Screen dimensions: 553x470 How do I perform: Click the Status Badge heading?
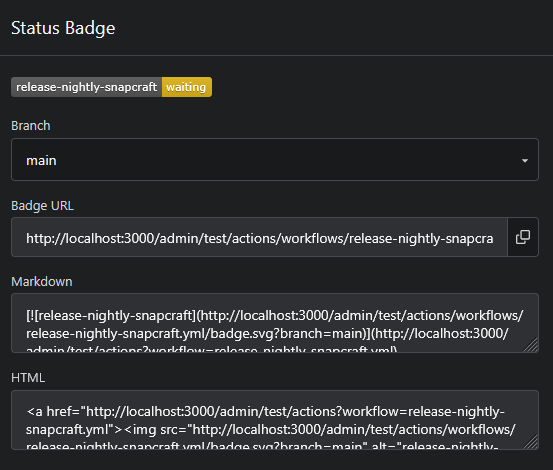63,28
